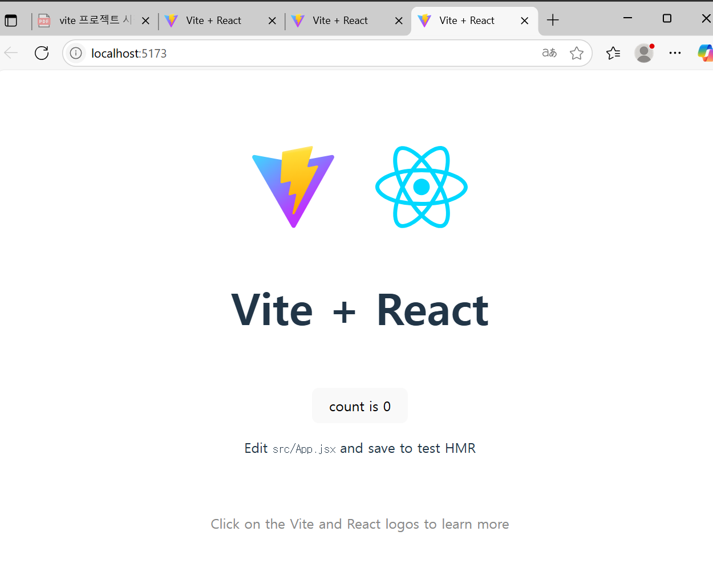Close the vite 프로젝트 PDF tab
Screen dimensions: 713x588
pos(145,21)
